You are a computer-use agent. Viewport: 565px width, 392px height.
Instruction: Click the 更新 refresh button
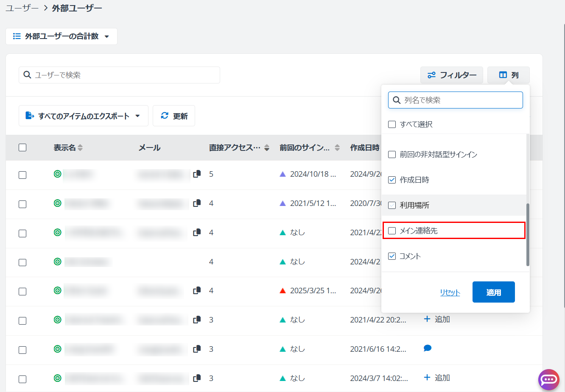click(174, 116)
